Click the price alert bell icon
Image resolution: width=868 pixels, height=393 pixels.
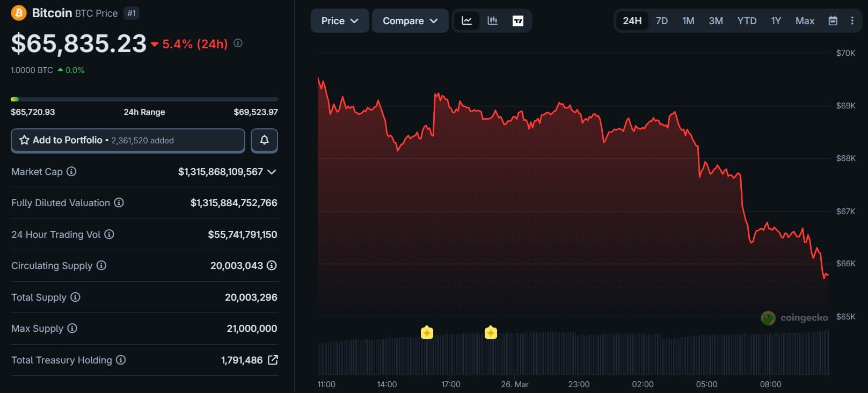[264, 140]
